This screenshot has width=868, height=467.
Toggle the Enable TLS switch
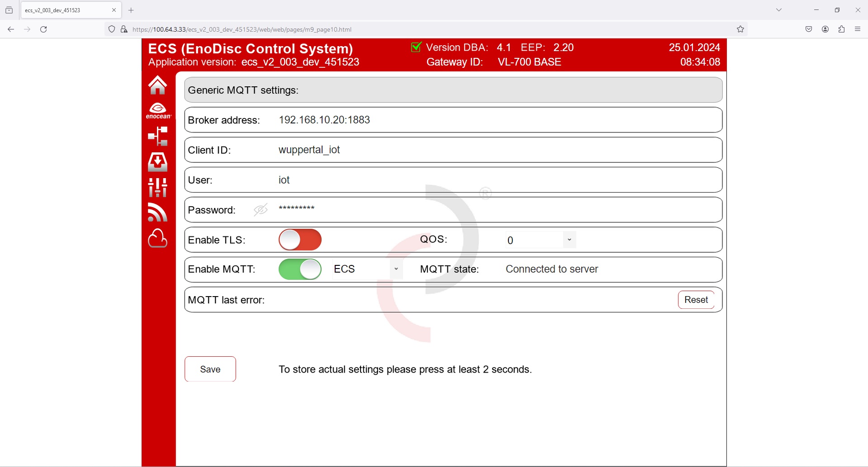(300, 240)
